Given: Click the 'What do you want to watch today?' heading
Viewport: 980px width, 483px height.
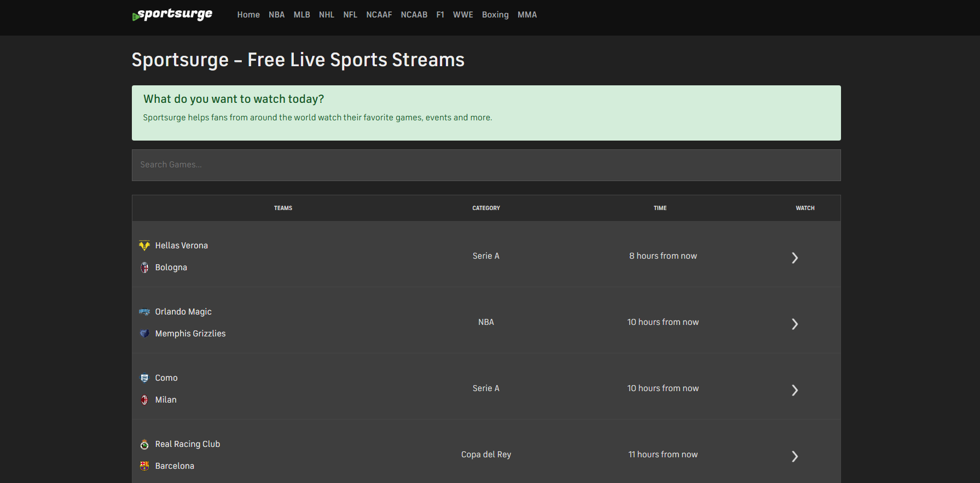Looking at the screenshot, I should [234, 99].
